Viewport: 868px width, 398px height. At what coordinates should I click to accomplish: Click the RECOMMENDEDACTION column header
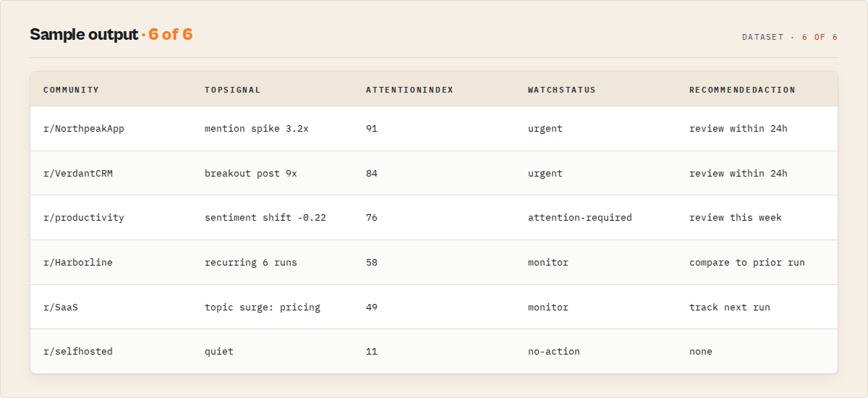coord(742,90)
